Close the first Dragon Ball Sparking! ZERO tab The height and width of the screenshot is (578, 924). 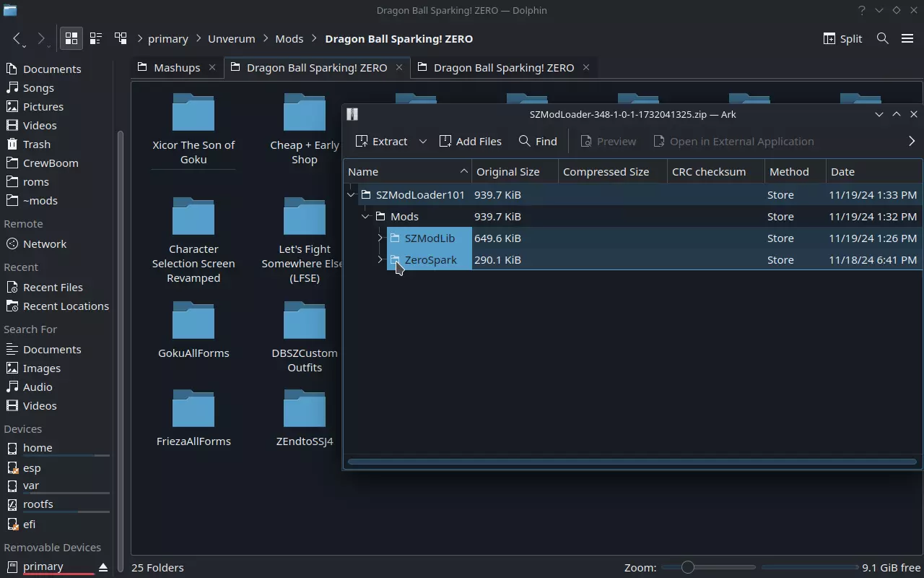click(399, 67)
